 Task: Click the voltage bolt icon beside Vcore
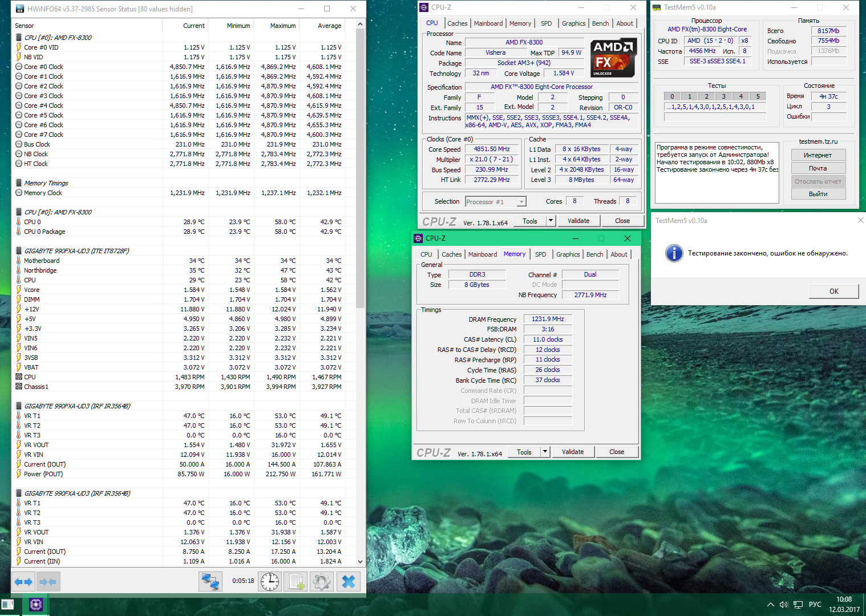point(19,290)
